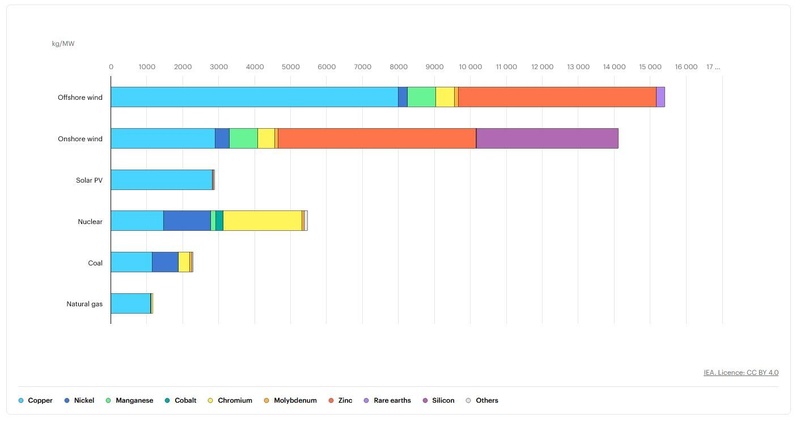Open the IEA Licence CC BY 4.0 link
The height and width of the screenshot is (422, 800).
741,372
